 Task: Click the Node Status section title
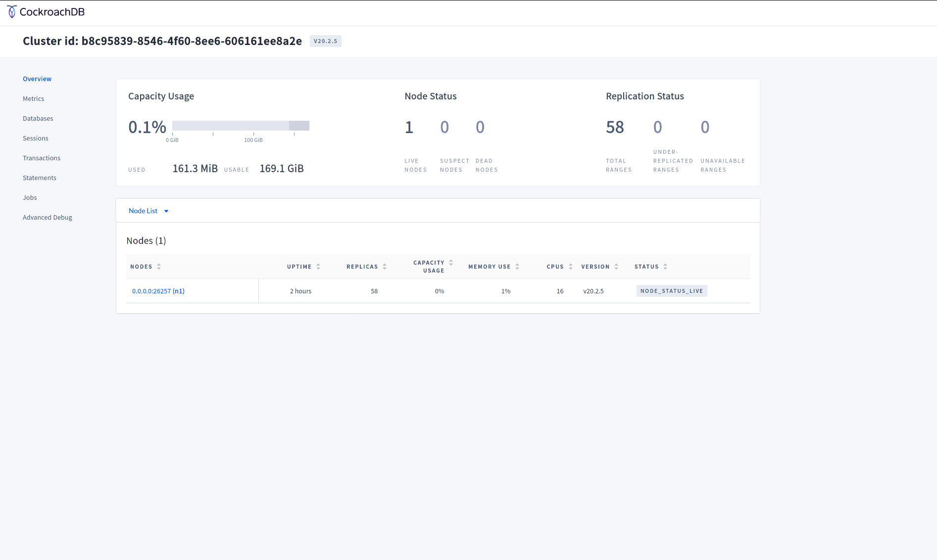click(431, 96)
